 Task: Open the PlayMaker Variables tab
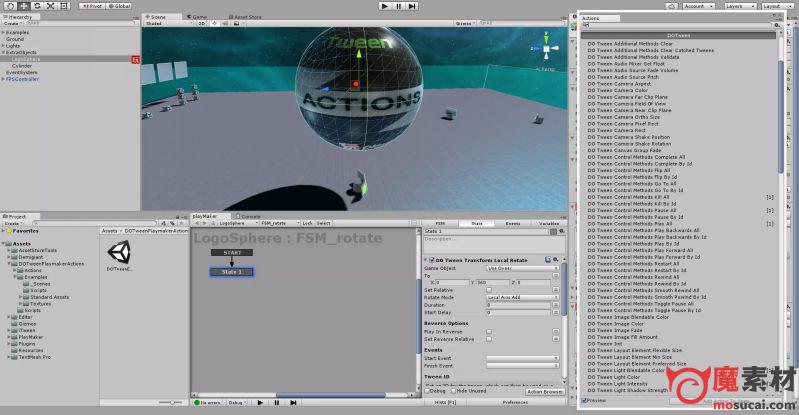[549, 223]
